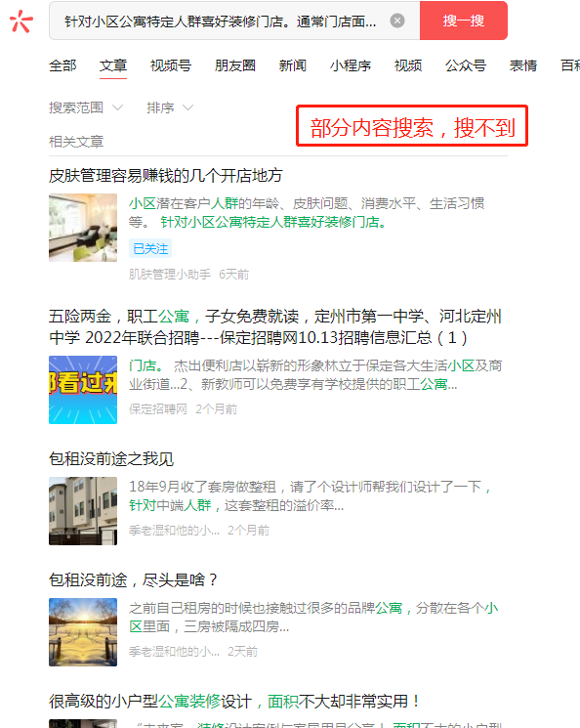Switch to the 视频号 tab

[170, 65]
